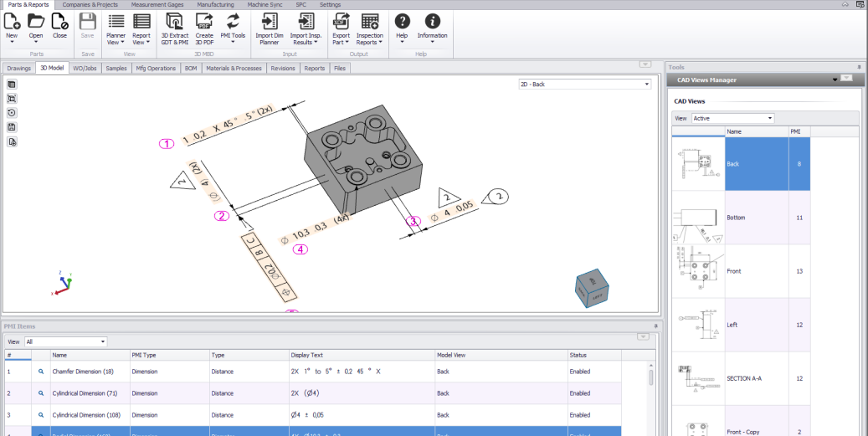Select the SECTION A-A view thumbnail
The image size is (868, 436).
pos(699,379)
